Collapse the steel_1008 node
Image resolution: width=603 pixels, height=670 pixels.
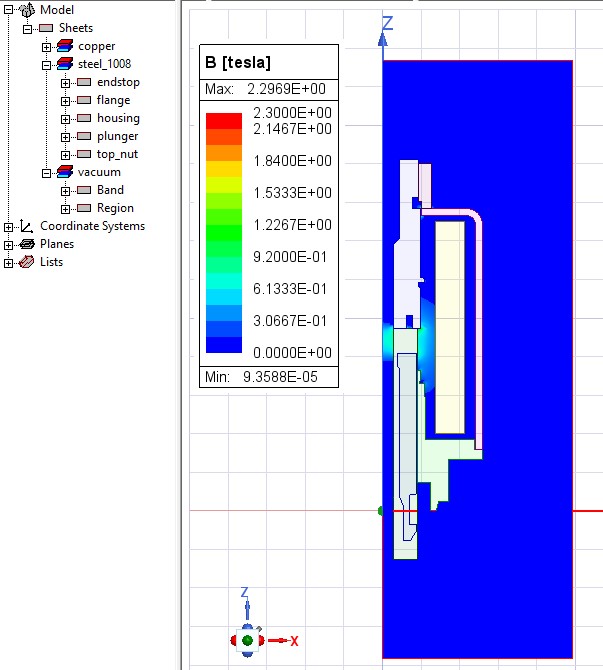coord(46,64)
